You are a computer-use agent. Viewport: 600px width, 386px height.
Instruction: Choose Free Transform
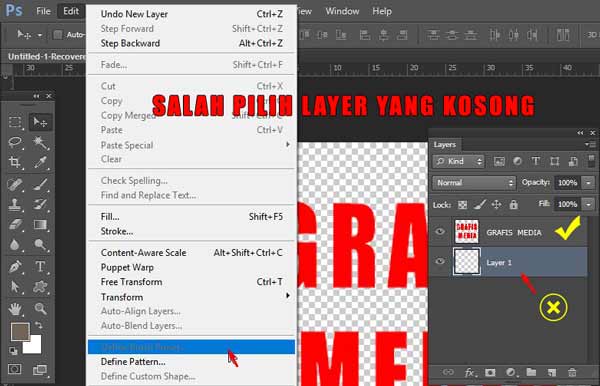click(191, 282)
